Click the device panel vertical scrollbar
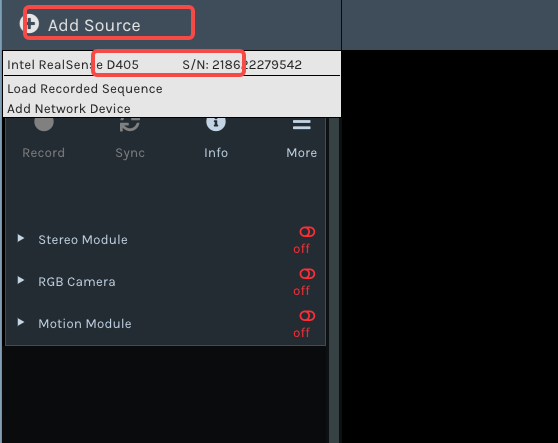The width and height of the screenshot is (558, 443). click(334, 280)
